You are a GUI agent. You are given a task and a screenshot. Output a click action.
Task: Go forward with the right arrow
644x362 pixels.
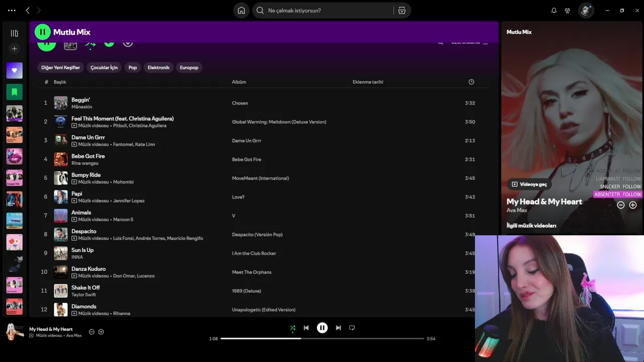coord(39,10)
